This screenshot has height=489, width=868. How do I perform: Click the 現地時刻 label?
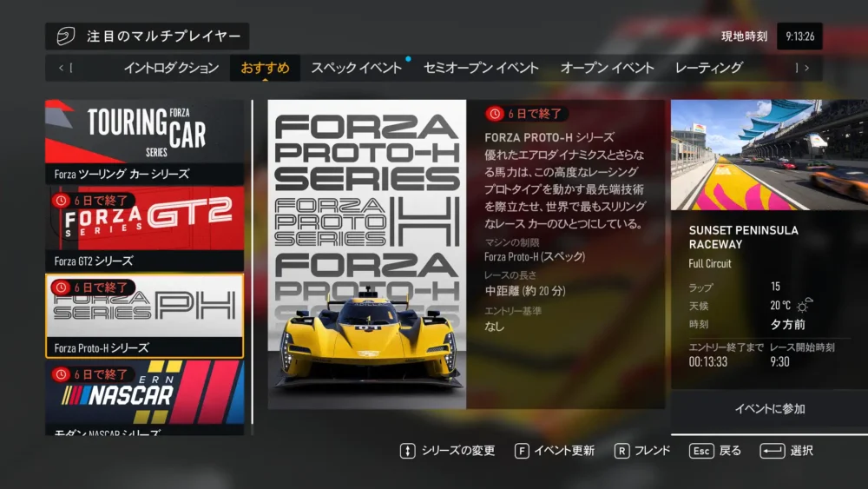pos(744,36)
